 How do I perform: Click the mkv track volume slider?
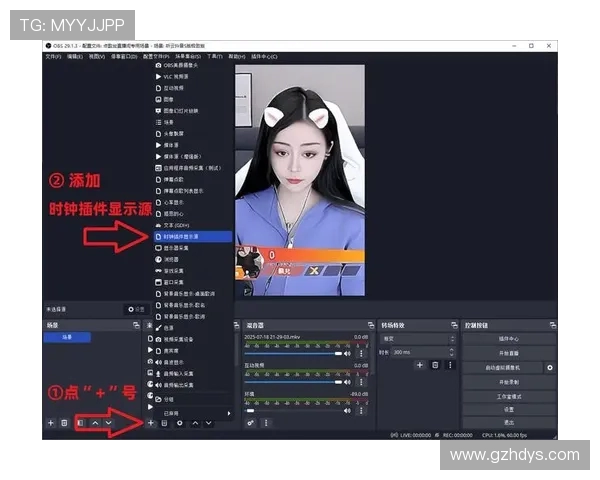pyautogui.click(x=293, y=353)
